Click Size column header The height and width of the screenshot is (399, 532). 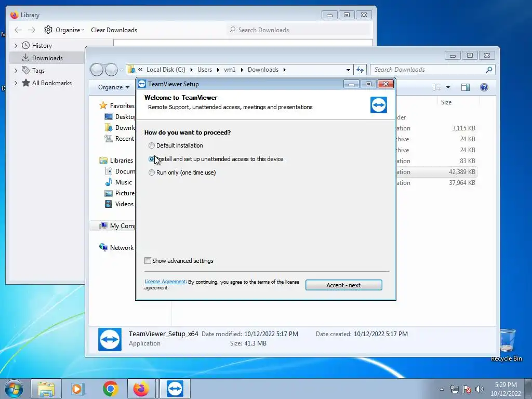point(446,102)
